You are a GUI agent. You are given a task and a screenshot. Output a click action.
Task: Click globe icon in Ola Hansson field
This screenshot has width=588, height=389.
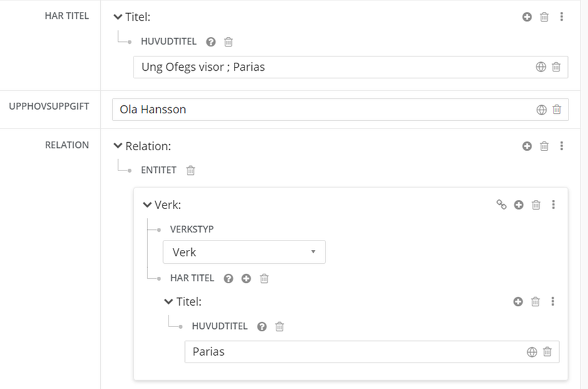pyautogui.click(x=542, y=110)
